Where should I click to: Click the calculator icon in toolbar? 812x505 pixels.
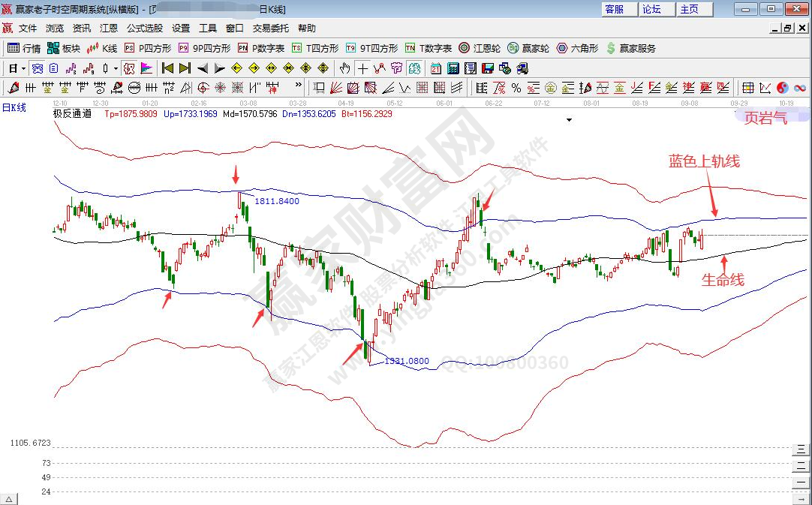click(453, 68)
